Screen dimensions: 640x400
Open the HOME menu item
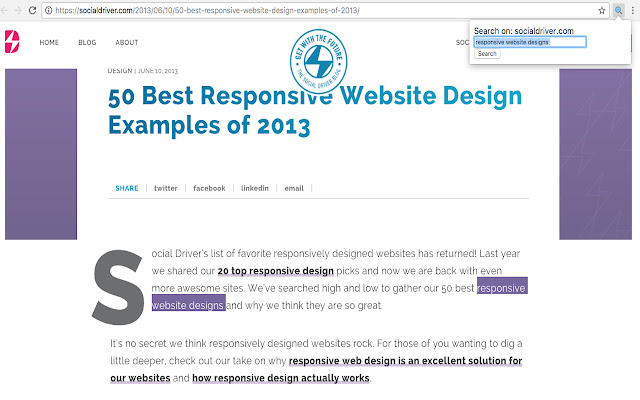[49, 42]
